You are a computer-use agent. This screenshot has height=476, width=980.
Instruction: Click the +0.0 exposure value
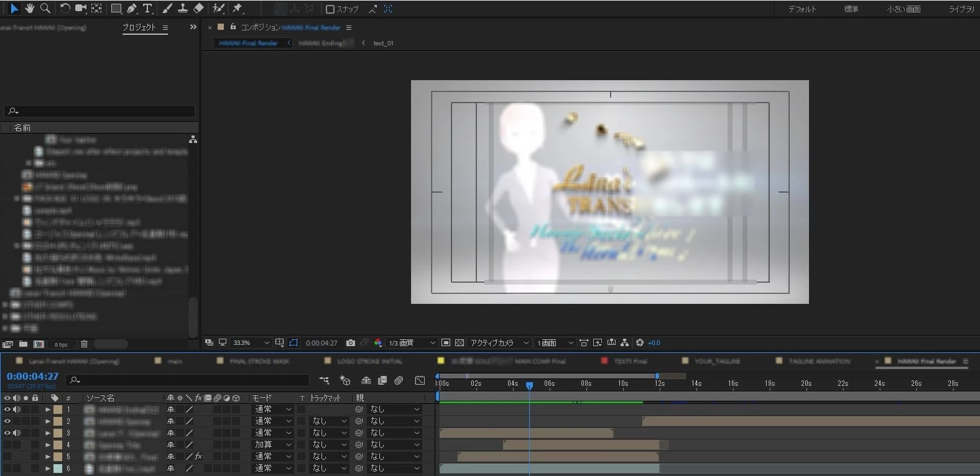pos(654,342)
